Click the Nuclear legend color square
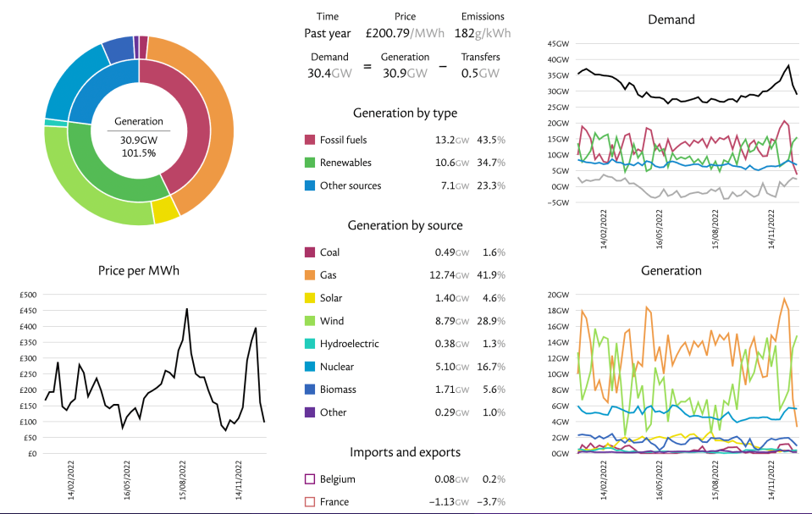 309,367
